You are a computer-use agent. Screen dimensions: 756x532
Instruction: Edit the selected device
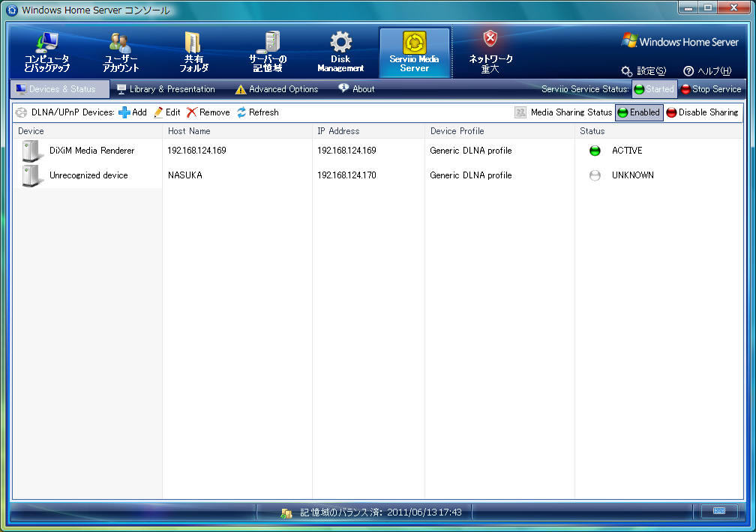pyautogui.click(x=166, y=112)
